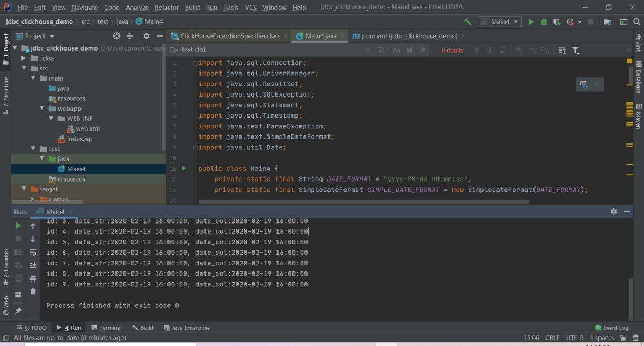This screenshot has height=346, width=644.
Task: Open the Main4 run configuration dropdown
Action: pos(500,22)
